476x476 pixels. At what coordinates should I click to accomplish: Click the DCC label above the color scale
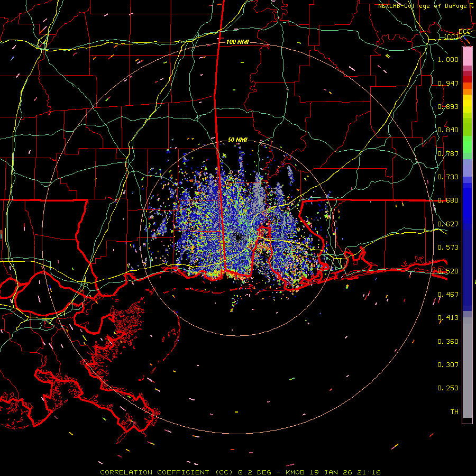pyautogui.click(x=464, y=32)
